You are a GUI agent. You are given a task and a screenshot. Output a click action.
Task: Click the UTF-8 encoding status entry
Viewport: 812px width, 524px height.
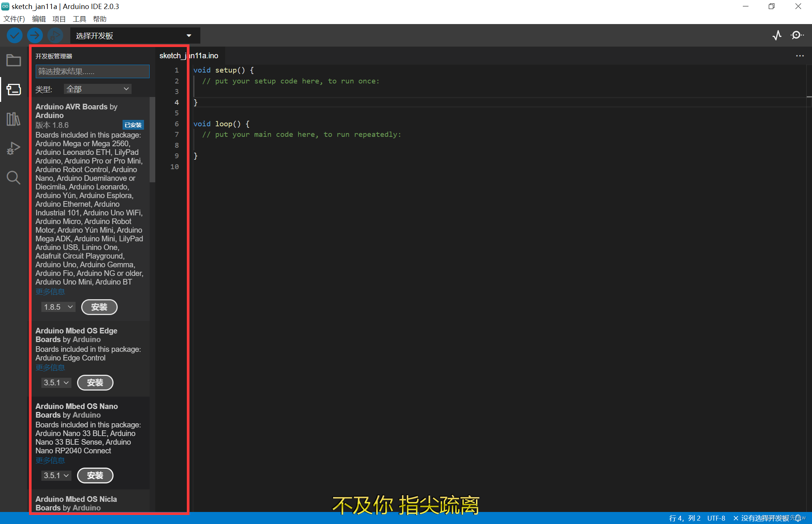point(716,518)
